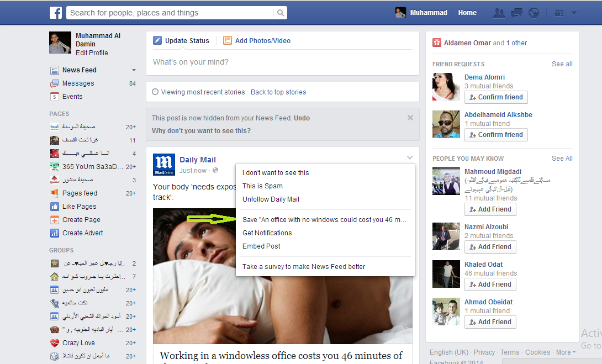Screen dimensions: 602x364
Task: Click the News Feed sidebar icon
Action: click(x=55, y=70)
